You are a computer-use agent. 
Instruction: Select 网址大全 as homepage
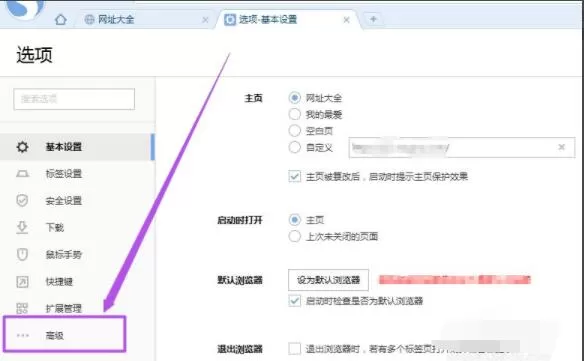point(294,98)
